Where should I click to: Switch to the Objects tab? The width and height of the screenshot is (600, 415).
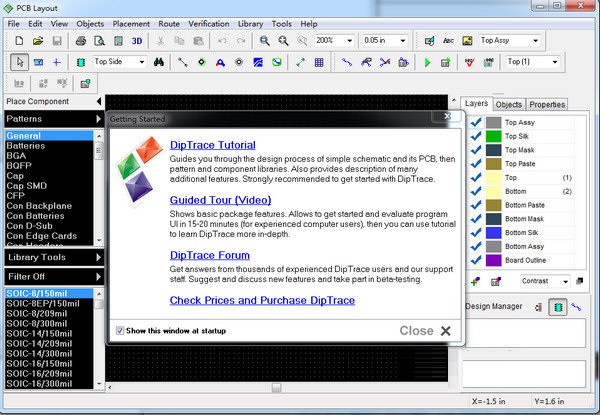pos(509,104)
